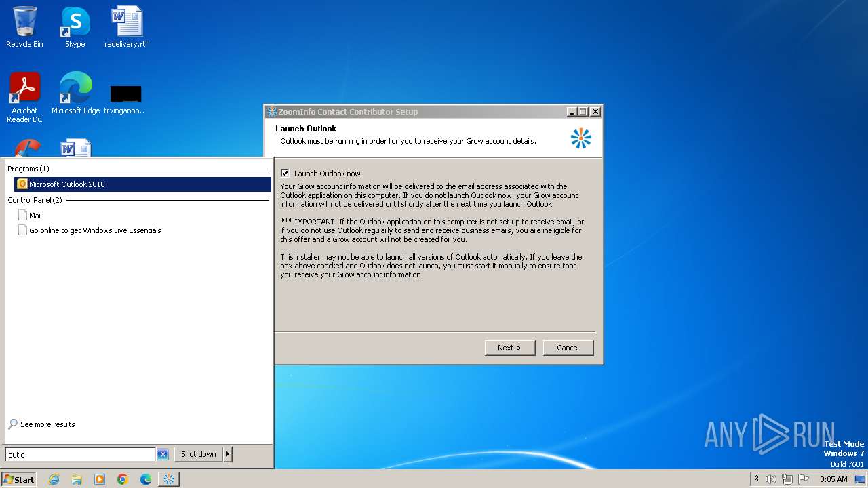The width and height of the screenshot is (868, 488).
Task: Open Google Chrome from the taskbar
Action: point(123,479)
